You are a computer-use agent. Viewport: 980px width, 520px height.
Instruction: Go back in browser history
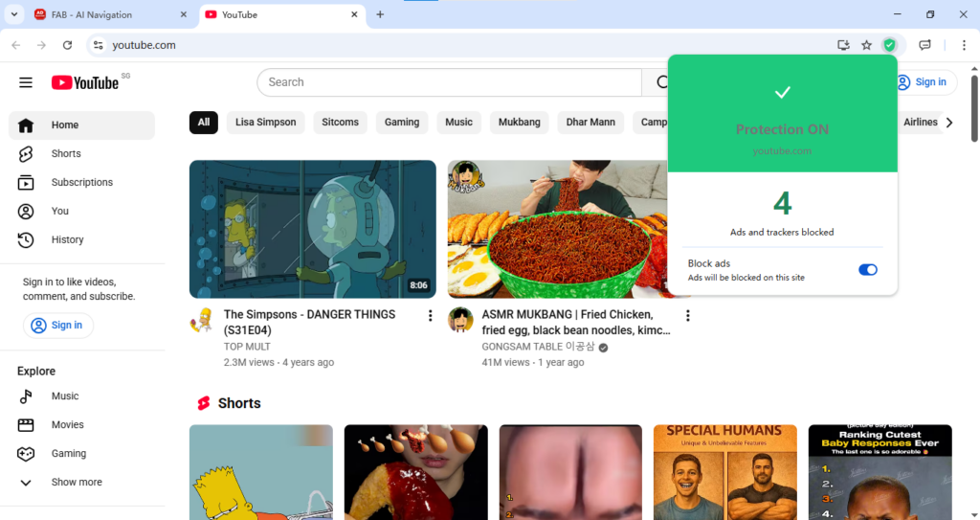point(16,45)
